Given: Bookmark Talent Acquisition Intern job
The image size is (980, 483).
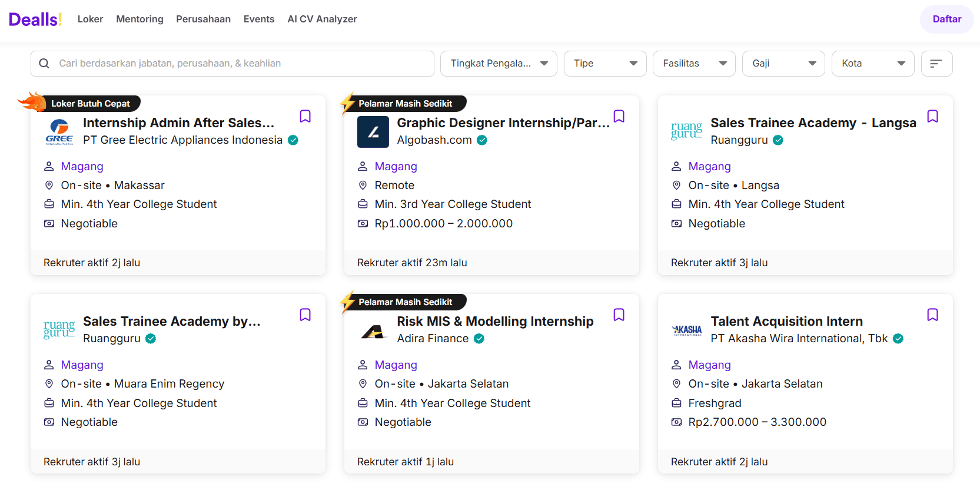Looking at the screenshot, I should click(x=932, y=315).
